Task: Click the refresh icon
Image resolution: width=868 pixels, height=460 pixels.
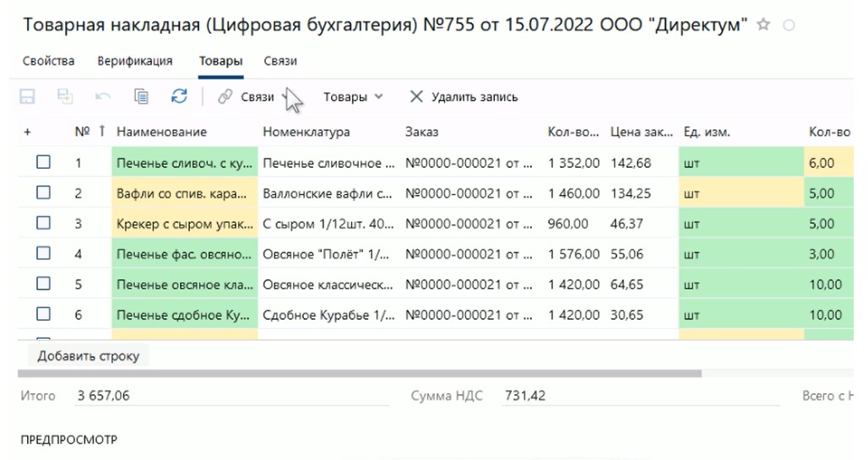Action: pyautogui.click(x=179, y=96)
